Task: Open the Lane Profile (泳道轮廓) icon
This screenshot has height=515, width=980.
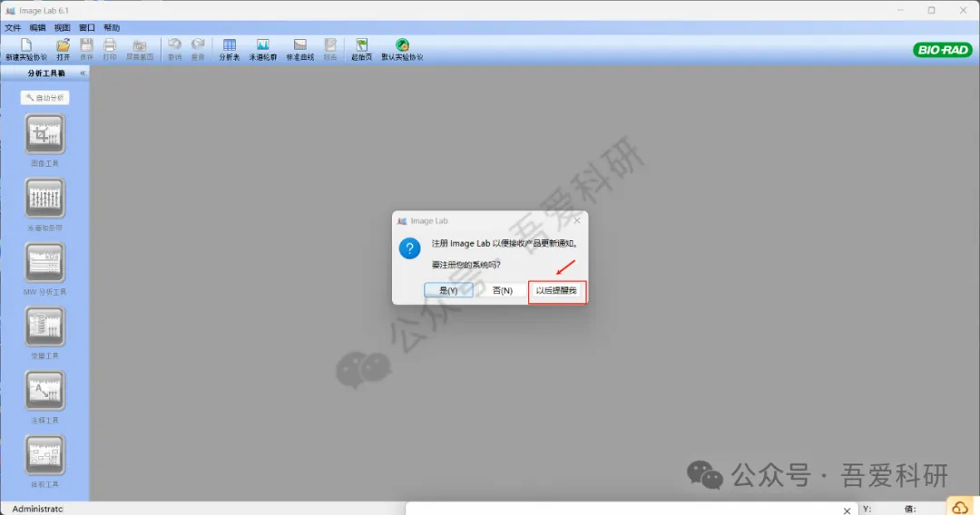Action: click(x=263, y=45)
